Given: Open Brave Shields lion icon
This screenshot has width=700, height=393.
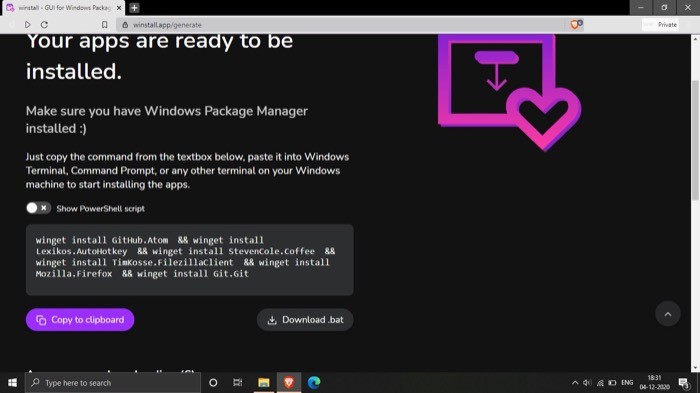Looking at the screenshot, I should tap(576, 25).
